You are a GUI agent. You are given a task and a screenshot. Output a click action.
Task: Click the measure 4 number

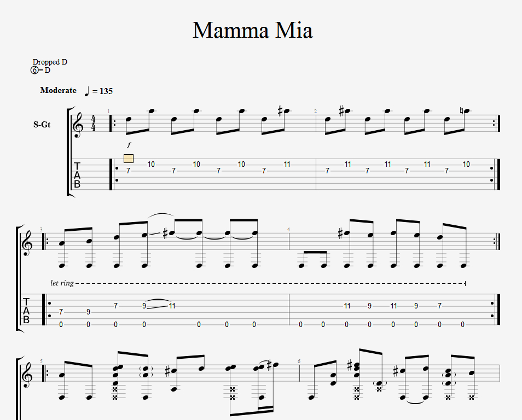coord(288,229)
